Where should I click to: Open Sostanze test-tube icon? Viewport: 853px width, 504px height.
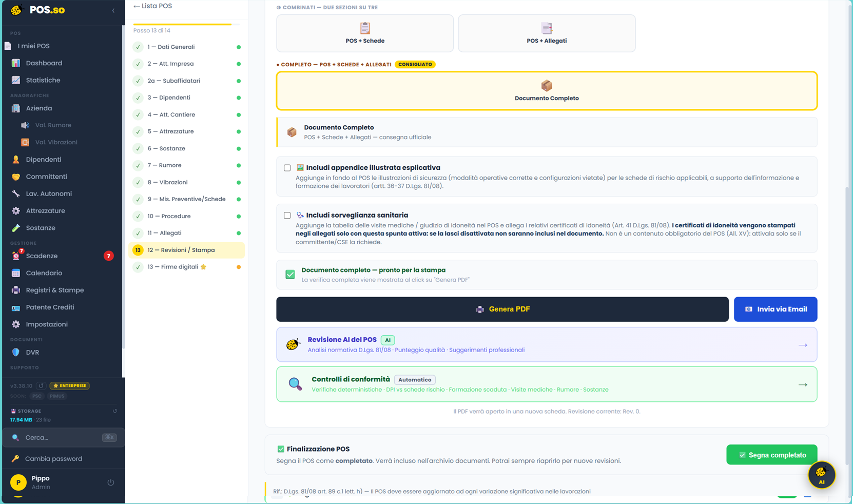pos(16,228)
